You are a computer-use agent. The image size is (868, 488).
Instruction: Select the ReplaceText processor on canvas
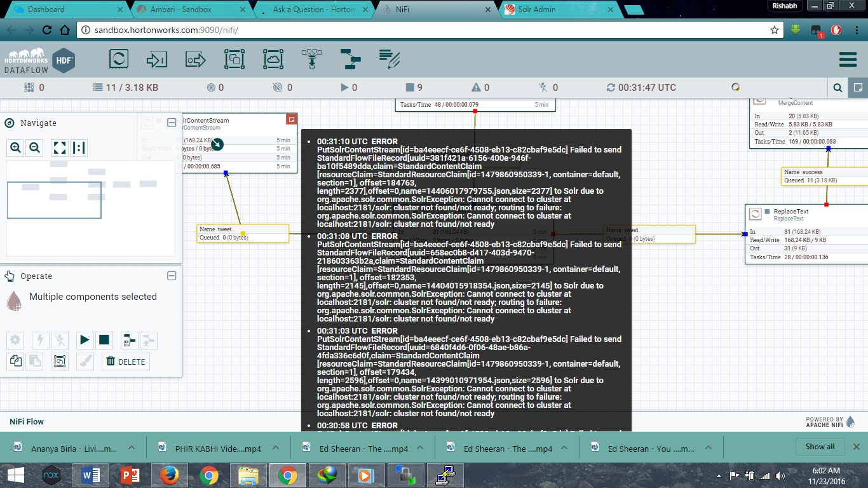click(806, 233)
